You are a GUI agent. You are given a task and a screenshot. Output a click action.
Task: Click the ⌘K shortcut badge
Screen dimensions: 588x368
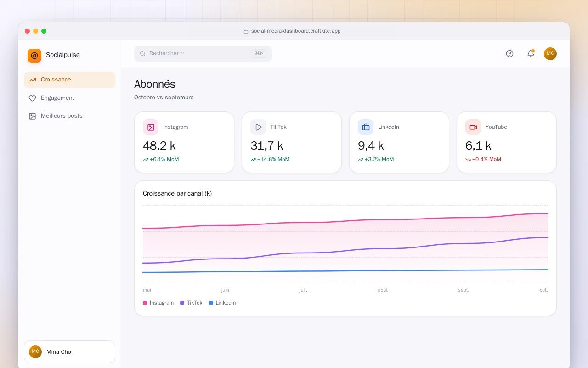259,53
